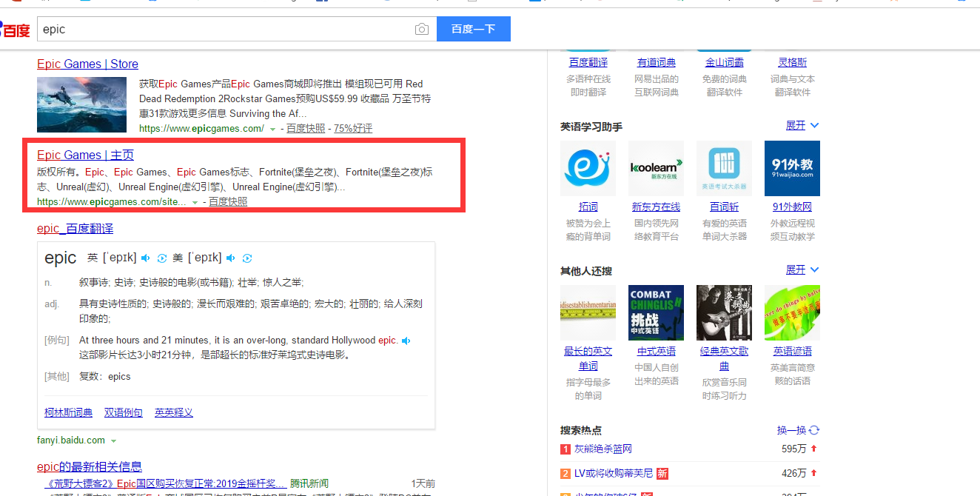Image resolution: width=980 pixels, height=496 pixels.
Task: Open the Epic Games | Store result
Action: coord(87,64)
